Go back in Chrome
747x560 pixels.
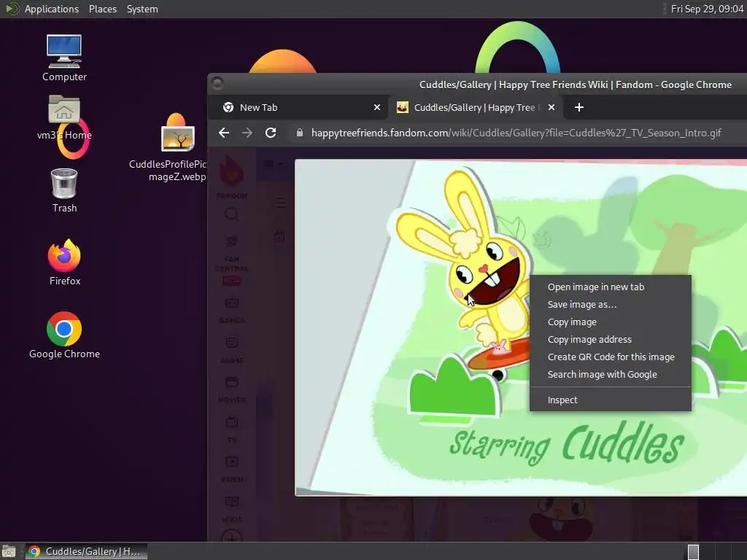click(x=224, y=133)
